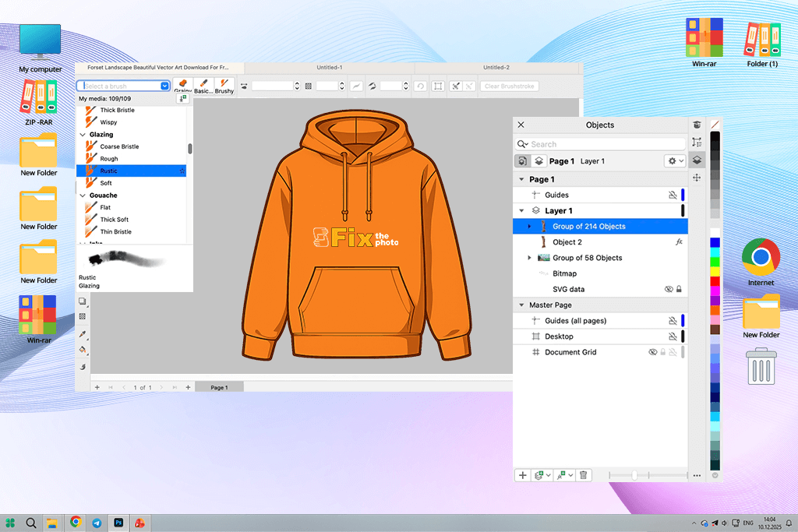This screenshot has height=532, width=798.
Task: Open File Explorer from the taskbar
Action: (52, 523)
